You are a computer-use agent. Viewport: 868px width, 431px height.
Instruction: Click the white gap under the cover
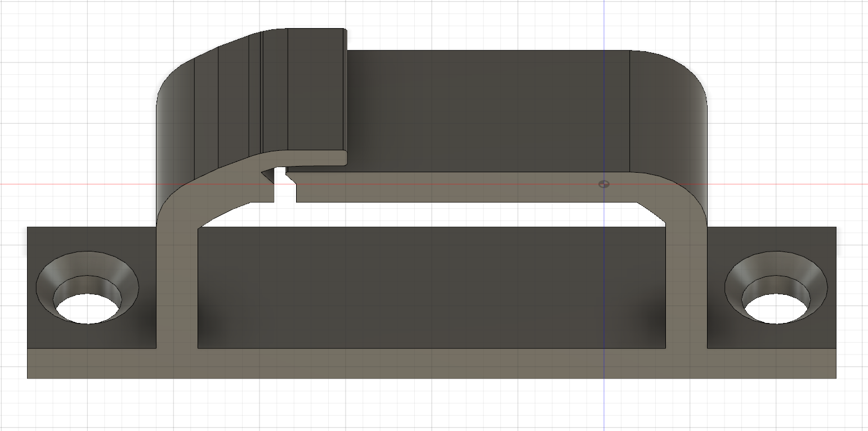(450, 214)
